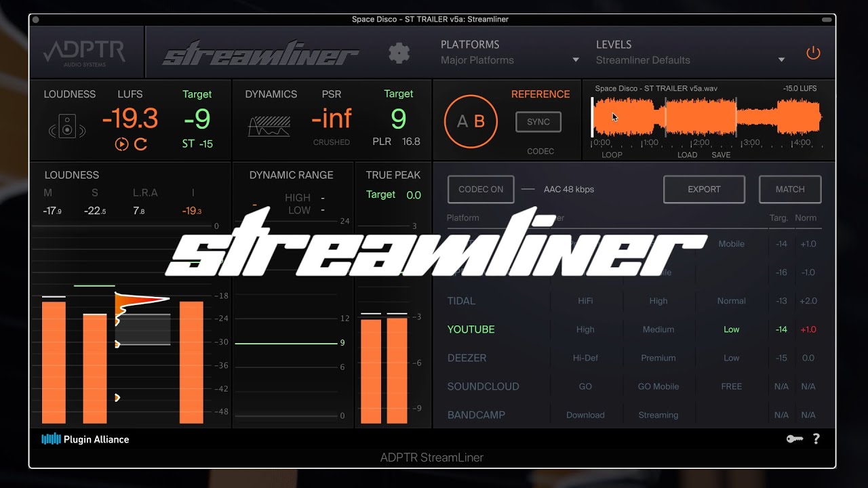Open the Streamliner settings gear

tap(399, 53)
